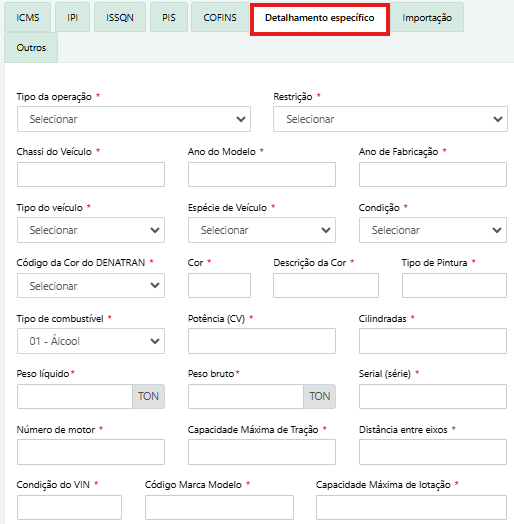This screenshot has height=524, width=514.
Task: Focus the Ano do Modelo field
Action: 262,174
